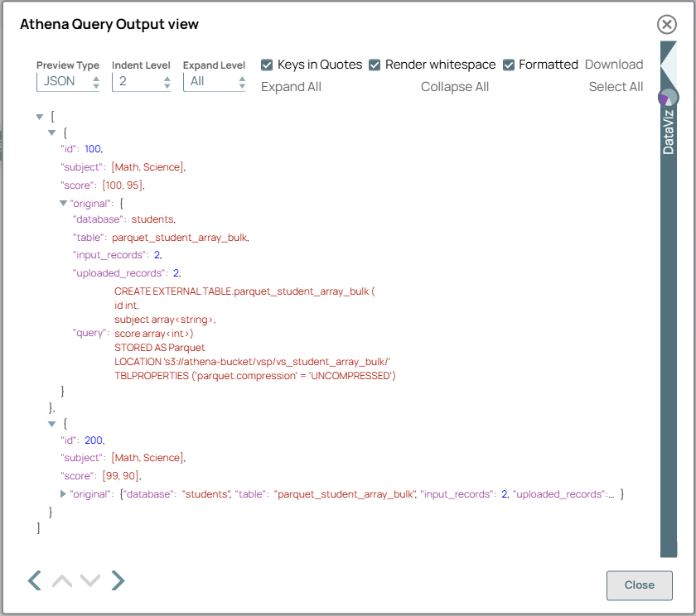Switch to the DataViz side panel
The image size is (696, 616).
tap(668, 132)
